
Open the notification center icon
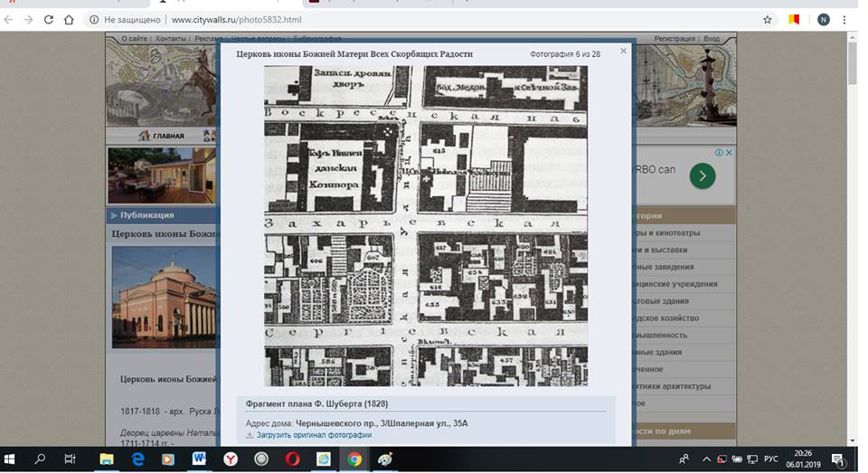click(x=837, y=459)
